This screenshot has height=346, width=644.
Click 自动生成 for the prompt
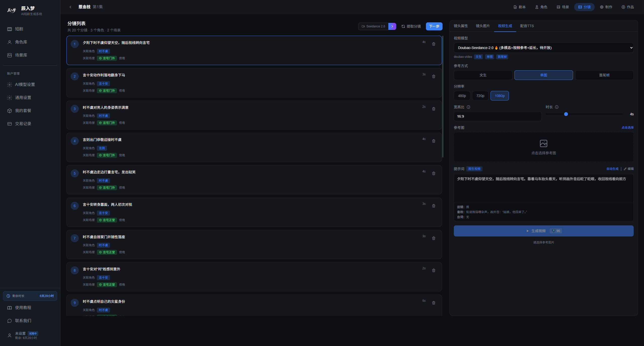612,169
